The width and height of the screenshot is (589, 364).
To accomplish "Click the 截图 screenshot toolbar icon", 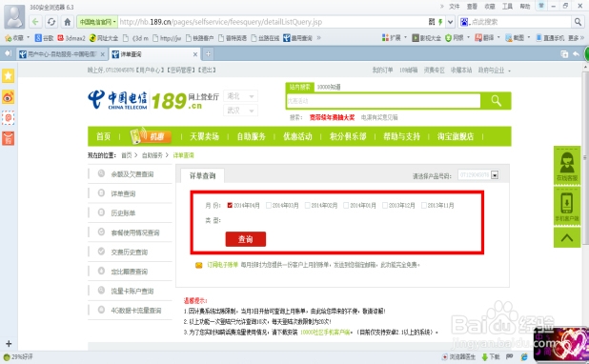I will (515, 38).
